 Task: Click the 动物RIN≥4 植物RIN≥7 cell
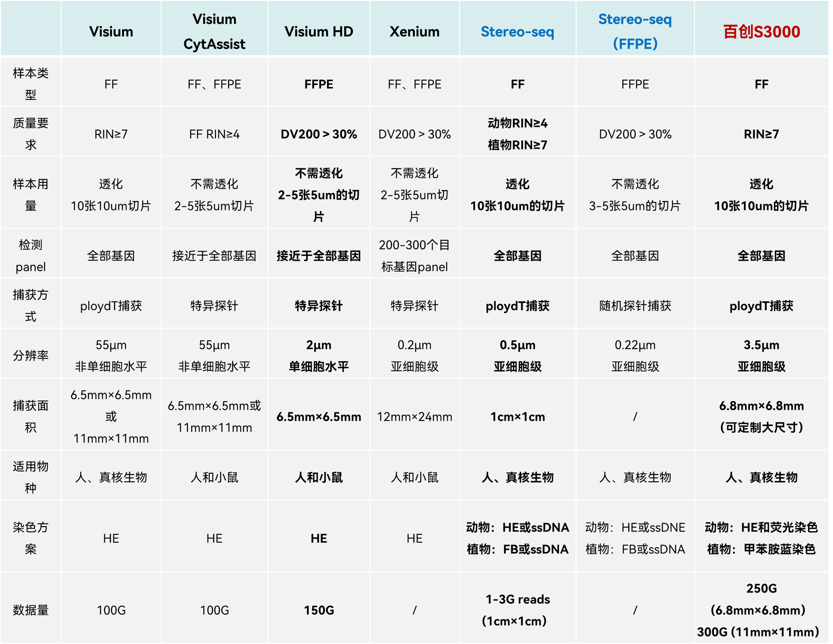pos(517,134)
